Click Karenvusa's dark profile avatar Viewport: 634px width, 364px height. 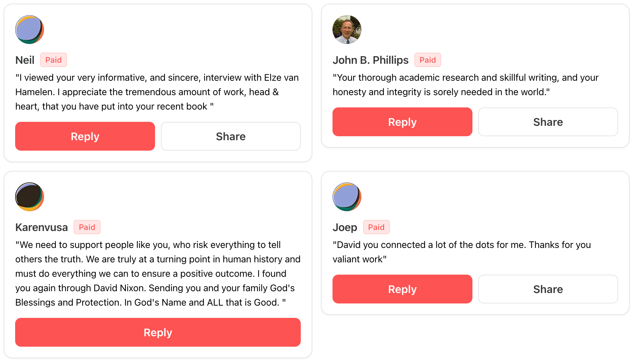point(30,197)
